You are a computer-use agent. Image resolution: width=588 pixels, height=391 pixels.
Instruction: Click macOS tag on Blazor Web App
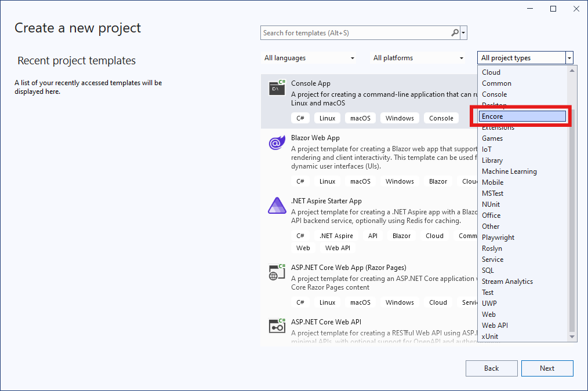point(360,181)
